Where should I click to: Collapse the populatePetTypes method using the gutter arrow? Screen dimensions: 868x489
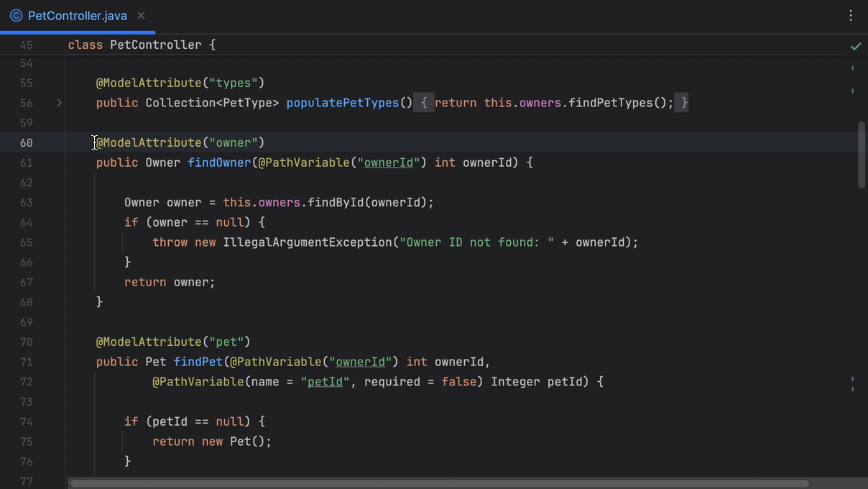coord(60,103)
